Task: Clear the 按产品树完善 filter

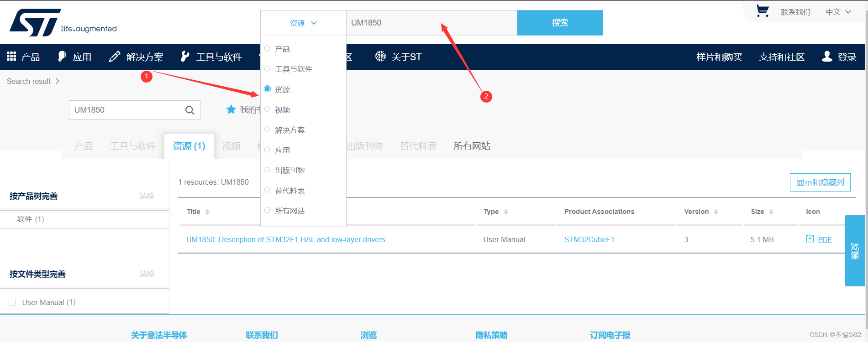Action: tap(147, 196)
